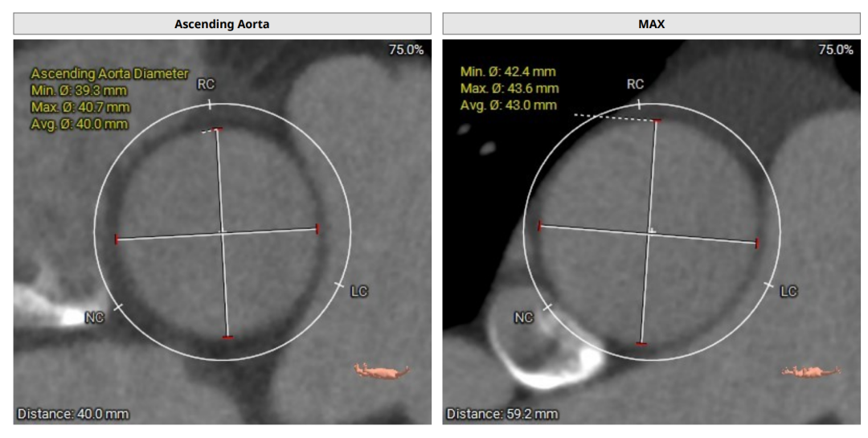Click the NC marker label in left panel
The height and width of the screenshot is (438, 868).
(94, 317)
